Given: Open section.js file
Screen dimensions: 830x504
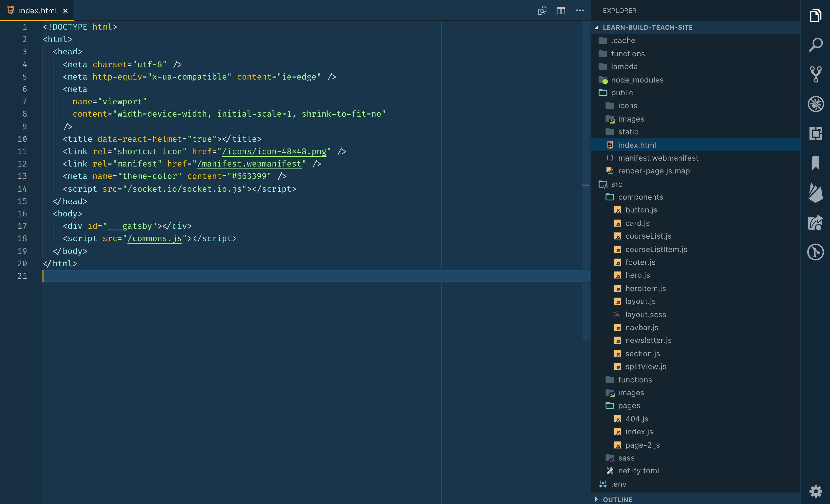Looking at the screenshot, I should tap(696, 353).
